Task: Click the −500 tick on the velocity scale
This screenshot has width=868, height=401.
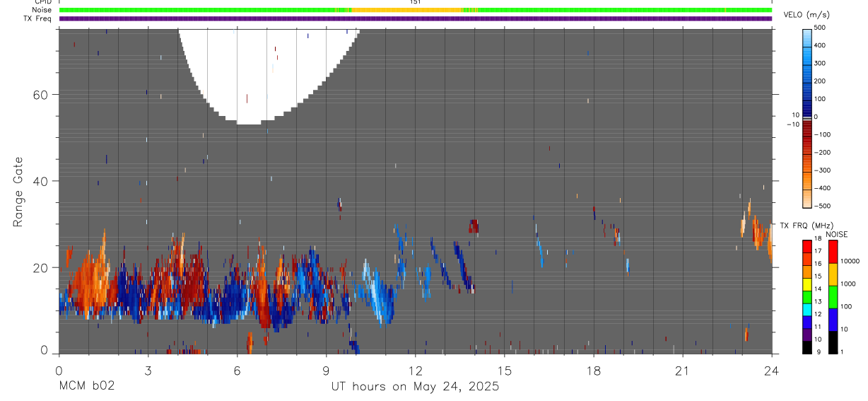Action: (821, 206)
